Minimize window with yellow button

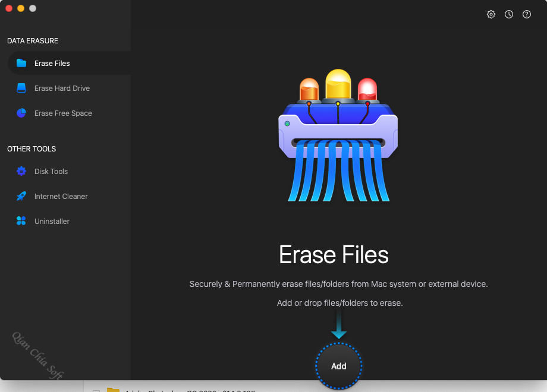21,8
